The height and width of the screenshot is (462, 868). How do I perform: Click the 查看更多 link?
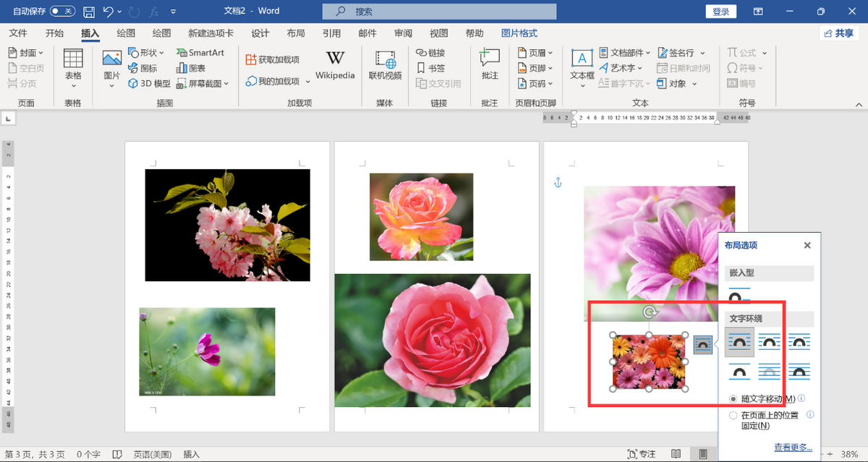coord(793,448)
